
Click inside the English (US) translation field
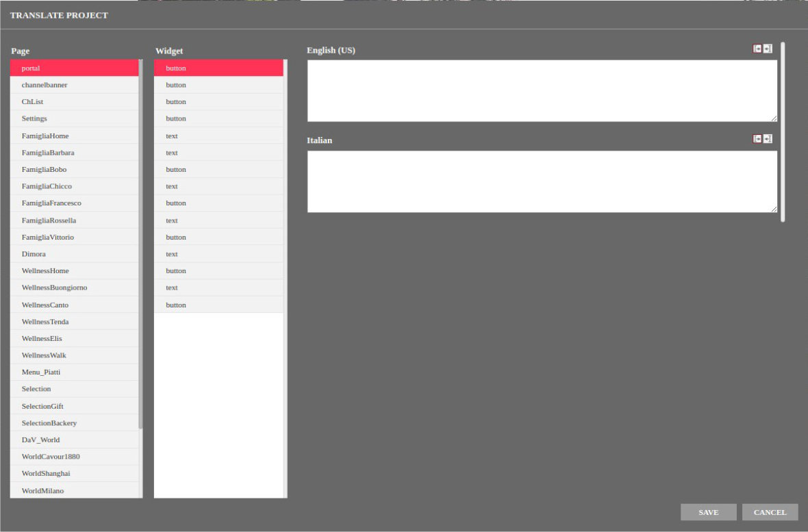point(541,90)
